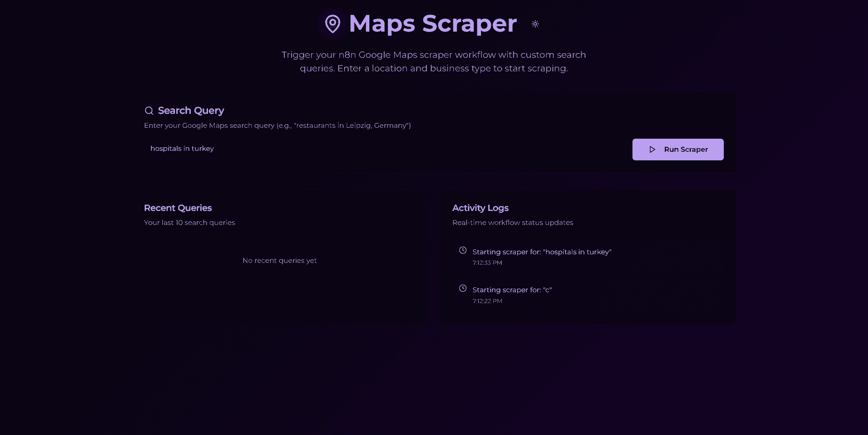Click the query hint text mentioning Leipzig, Germany
This screenshot has height=435, width=868.
(277, 126)
